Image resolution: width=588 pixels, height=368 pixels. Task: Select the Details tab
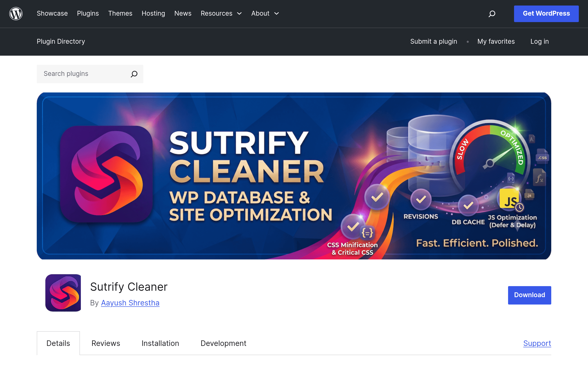pyautogui.click(x=58, y=343)
